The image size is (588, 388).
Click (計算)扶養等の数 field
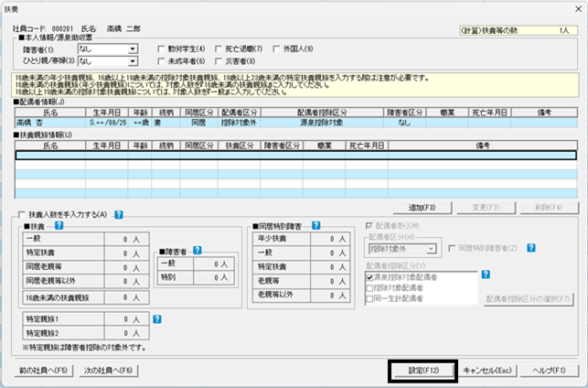tap(519, 31)
